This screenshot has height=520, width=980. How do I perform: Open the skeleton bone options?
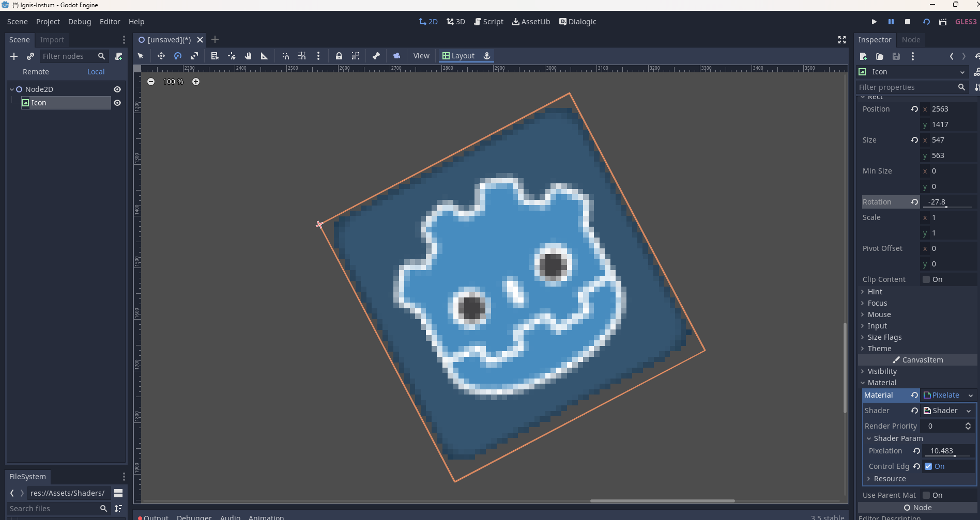click(x=376, y=56)
